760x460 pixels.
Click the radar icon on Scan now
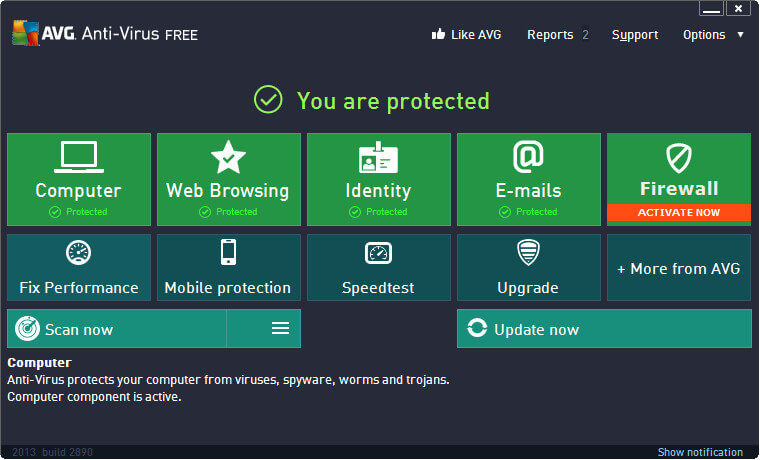click(27, 329)
